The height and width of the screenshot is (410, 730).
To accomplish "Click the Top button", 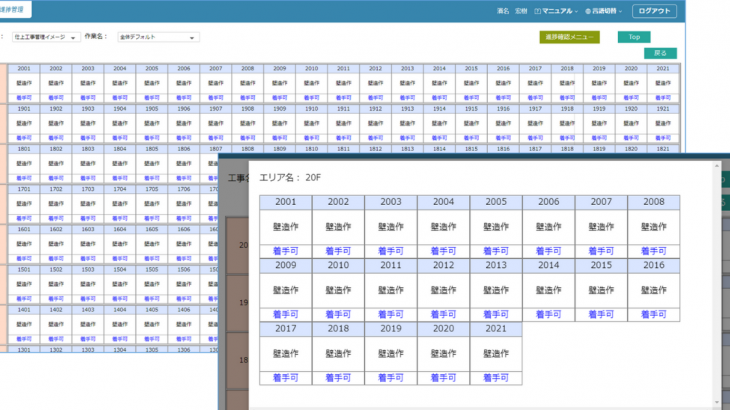I will 633,37.
